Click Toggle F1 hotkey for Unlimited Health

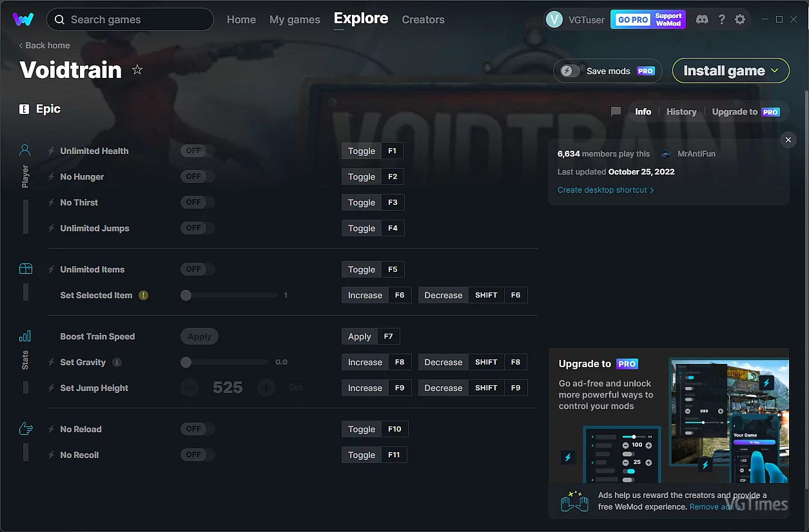(373, 151)
